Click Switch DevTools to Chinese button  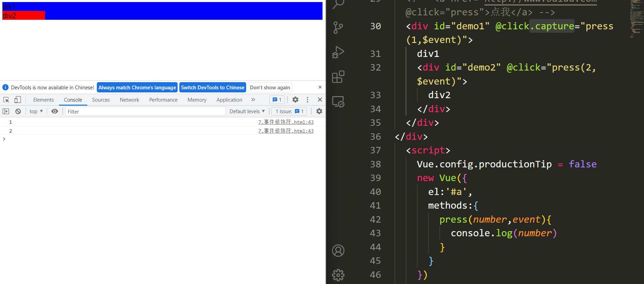213,87
